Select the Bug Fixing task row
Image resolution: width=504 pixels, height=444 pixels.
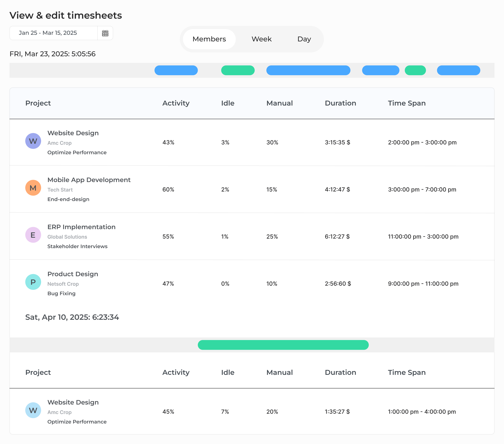click(61, 293)
